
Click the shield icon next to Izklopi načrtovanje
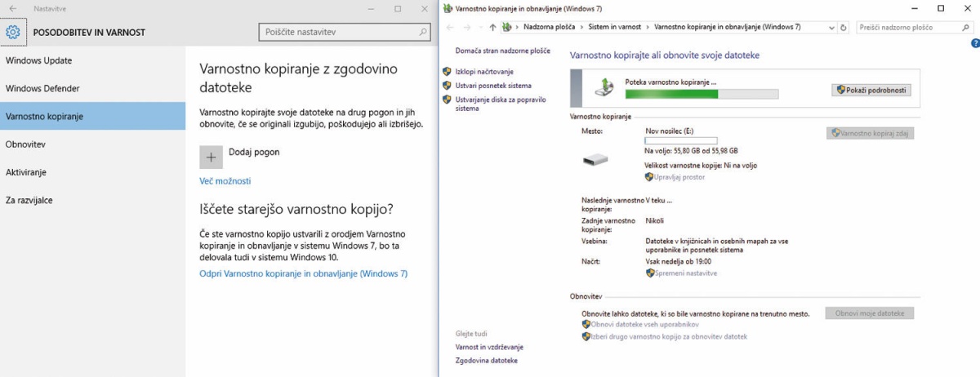pos(447,72)
